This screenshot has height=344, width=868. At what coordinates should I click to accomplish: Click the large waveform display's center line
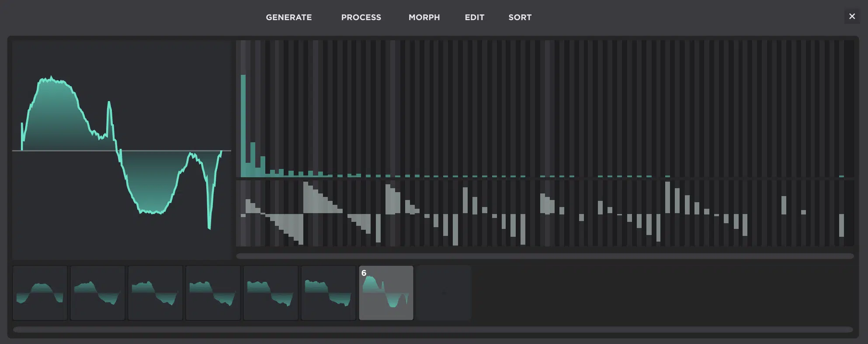66,151
